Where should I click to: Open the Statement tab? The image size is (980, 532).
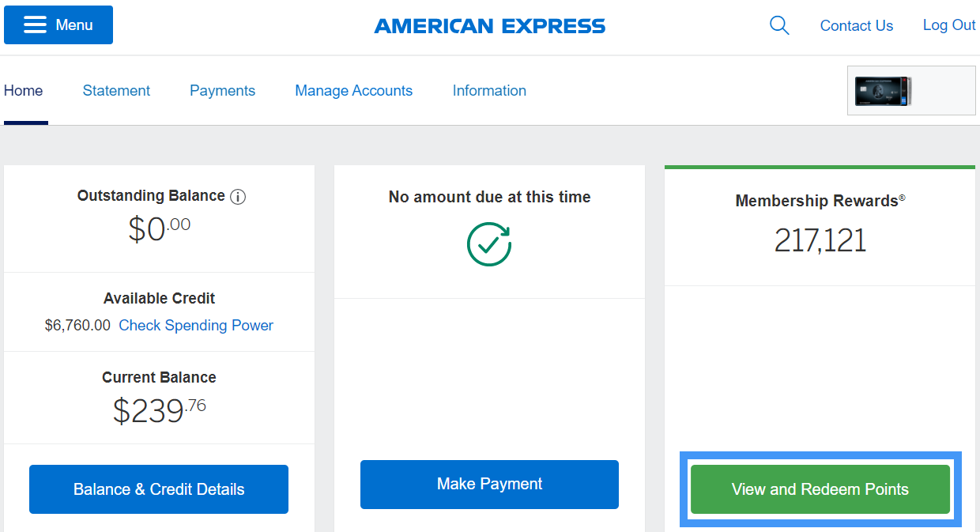(116, 91)
